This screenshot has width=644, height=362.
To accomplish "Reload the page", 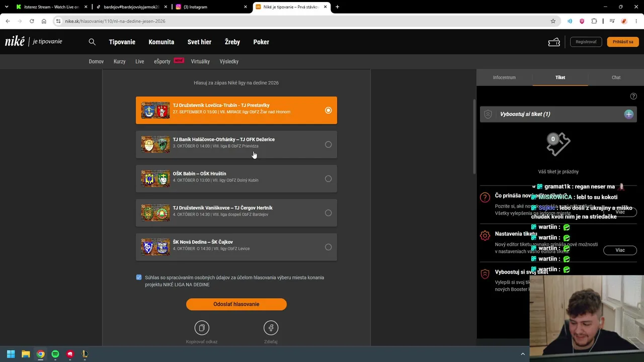I will (32, 21).
